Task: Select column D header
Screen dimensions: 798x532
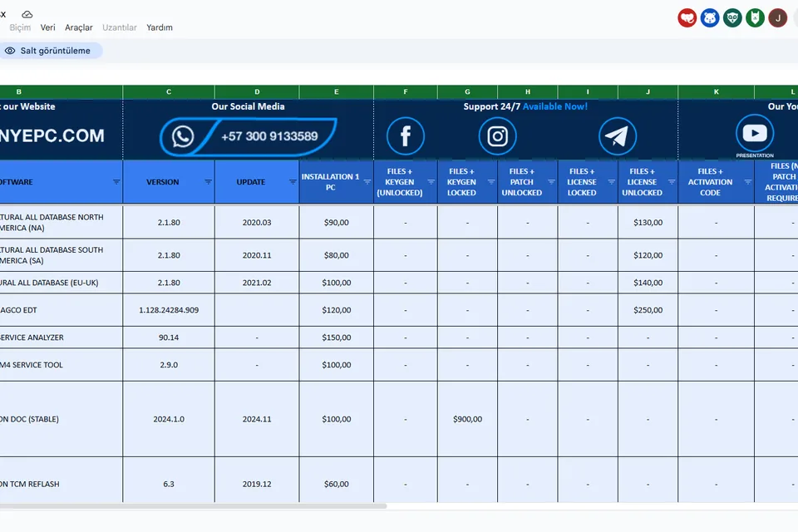Action: tap(257, 92)
